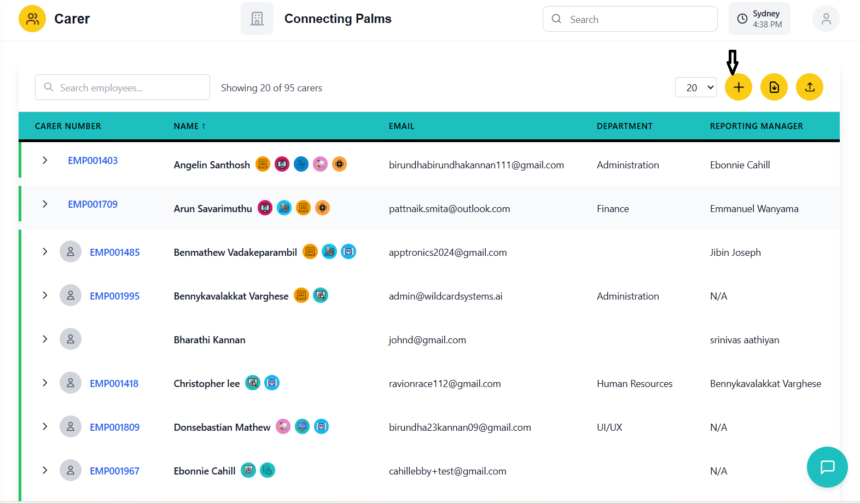Click the building organization icon
860x504 pixels.
pyautogui.click(x=257, y=19)
